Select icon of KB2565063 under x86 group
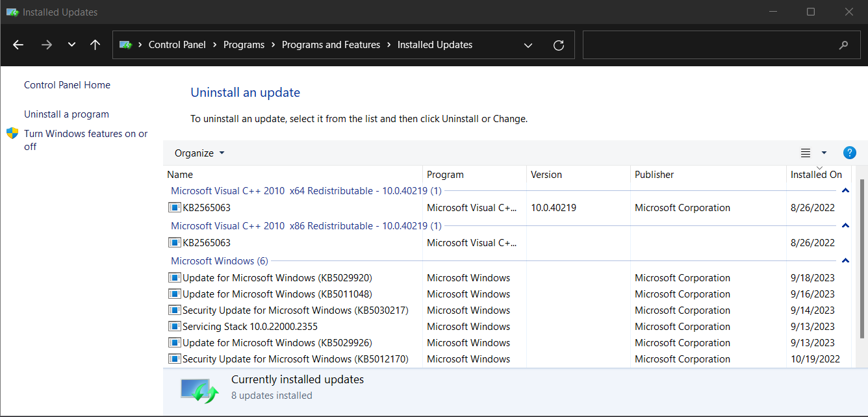868x417 pixels. [174, 243]
